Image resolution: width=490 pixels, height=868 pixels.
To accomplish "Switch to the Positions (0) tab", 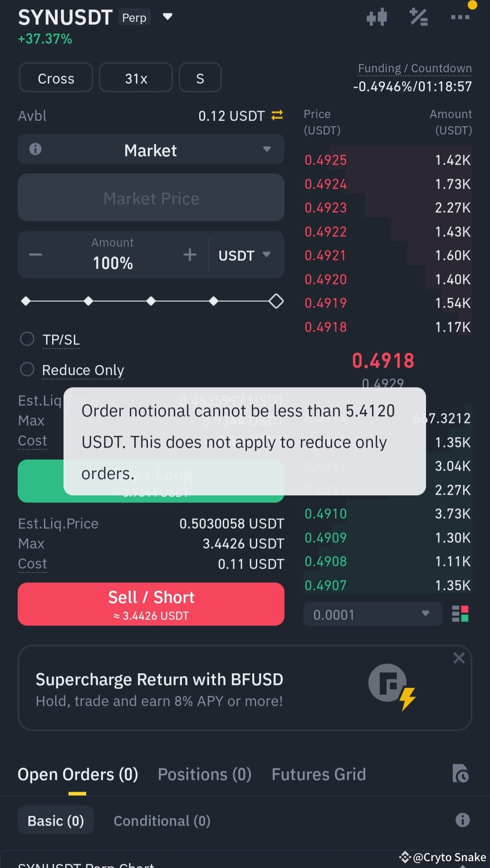I will (x=205, y=774).
